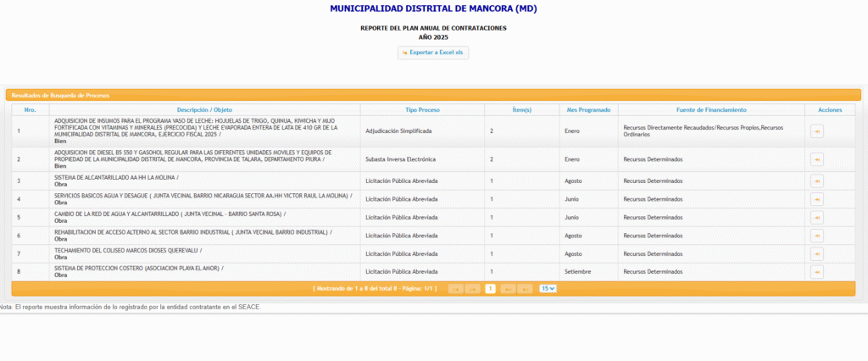Select page 1 in the paginator

tap(490, 288)
